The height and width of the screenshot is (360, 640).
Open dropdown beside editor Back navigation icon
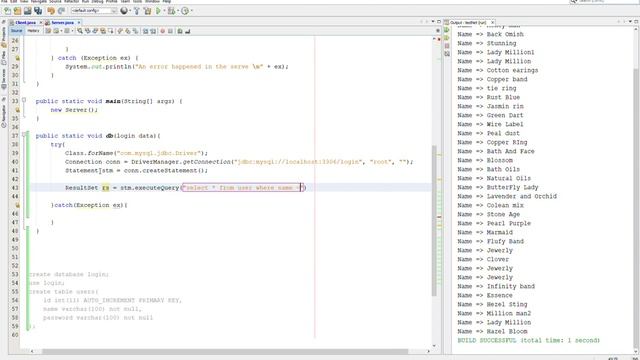(x=61, y=31)
